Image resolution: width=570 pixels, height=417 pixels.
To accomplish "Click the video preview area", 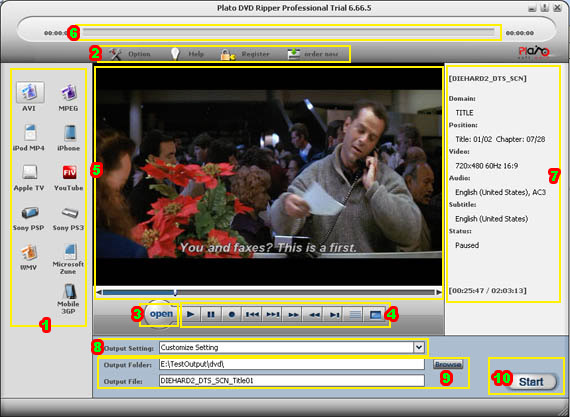I will pos(269,177).
